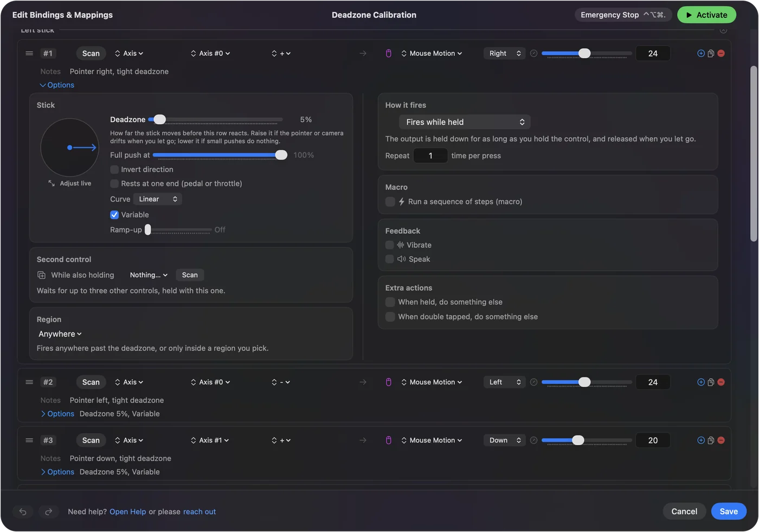Screen dimensions: 759x532
Task: Add a new binding after row #1
Action: (x=701, y=53)
